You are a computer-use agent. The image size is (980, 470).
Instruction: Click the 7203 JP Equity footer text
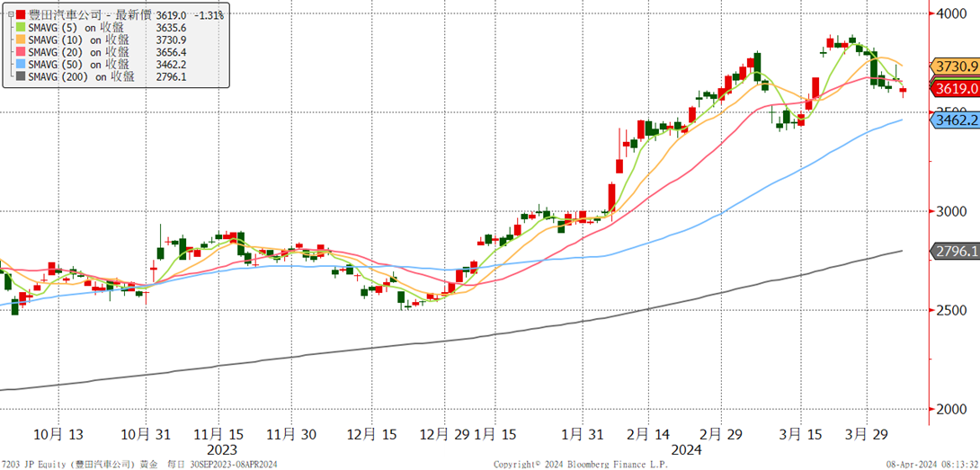pos(34,465)
